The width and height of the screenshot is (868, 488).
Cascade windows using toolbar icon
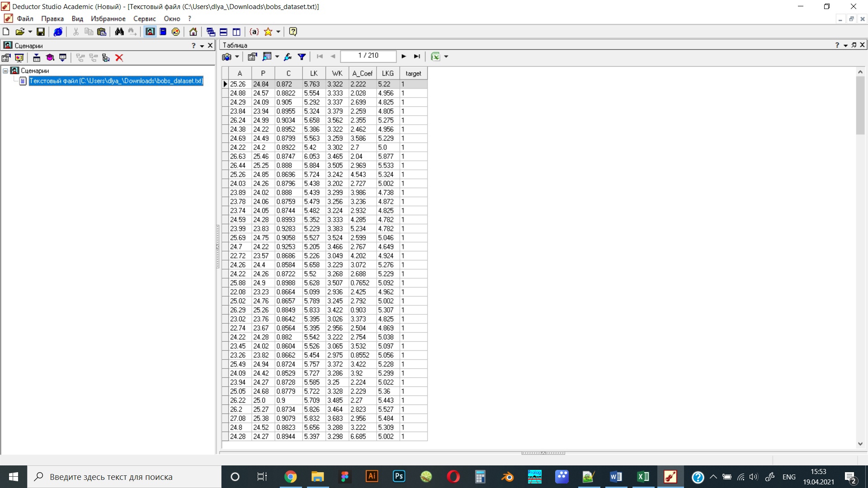point(211,32)
